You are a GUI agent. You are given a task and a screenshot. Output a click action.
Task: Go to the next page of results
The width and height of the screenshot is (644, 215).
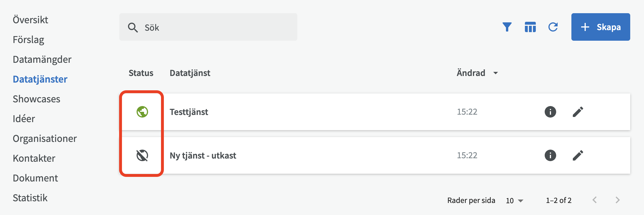tap(618, 200)
